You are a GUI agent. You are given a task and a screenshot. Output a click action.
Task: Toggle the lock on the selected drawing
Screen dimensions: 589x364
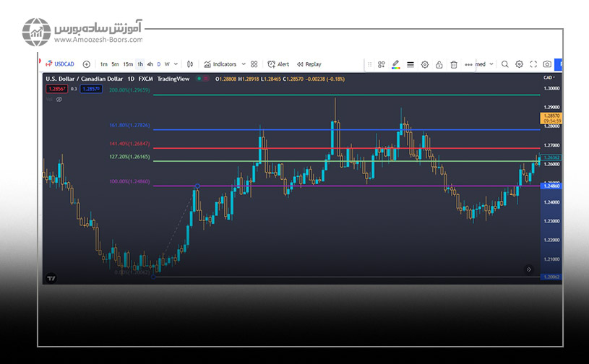(x=439, y=64)
